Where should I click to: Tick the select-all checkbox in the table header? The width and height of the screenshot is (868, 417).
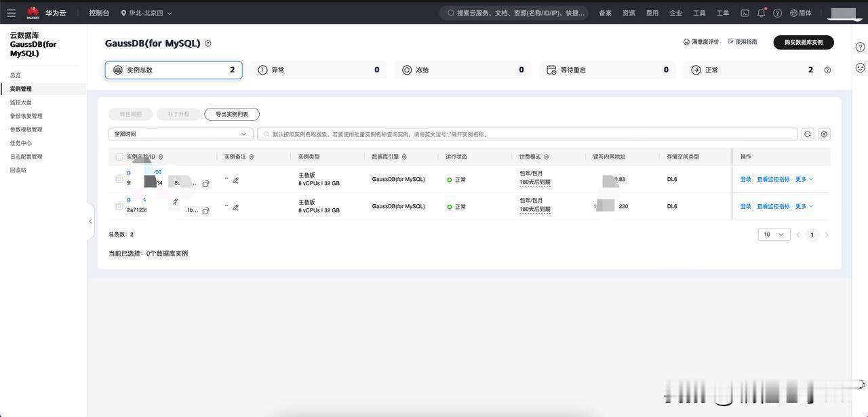pyautogui.click(x=119, y=157)
